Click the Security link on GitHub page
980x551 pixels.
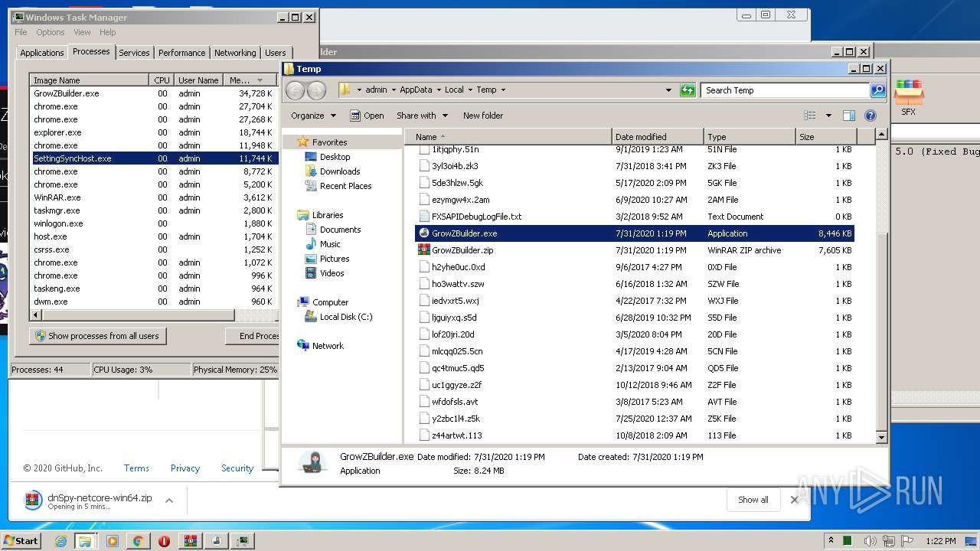click(x=237, y=468)
